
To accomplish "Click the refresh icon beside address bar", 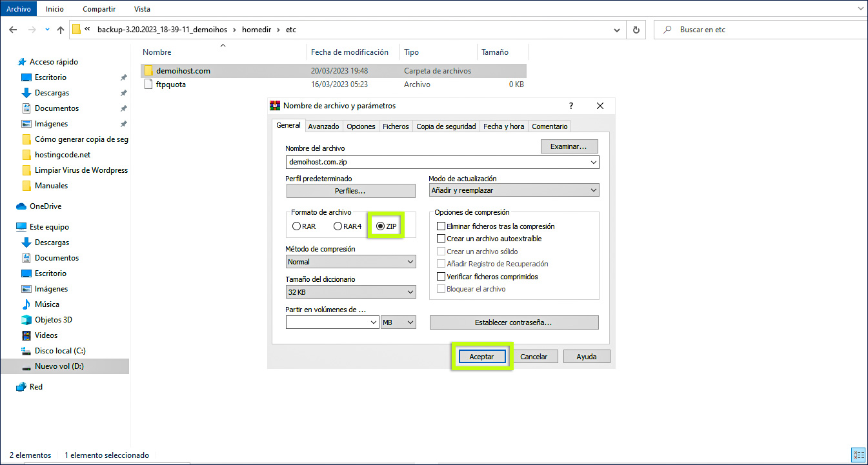I will 636,30.
